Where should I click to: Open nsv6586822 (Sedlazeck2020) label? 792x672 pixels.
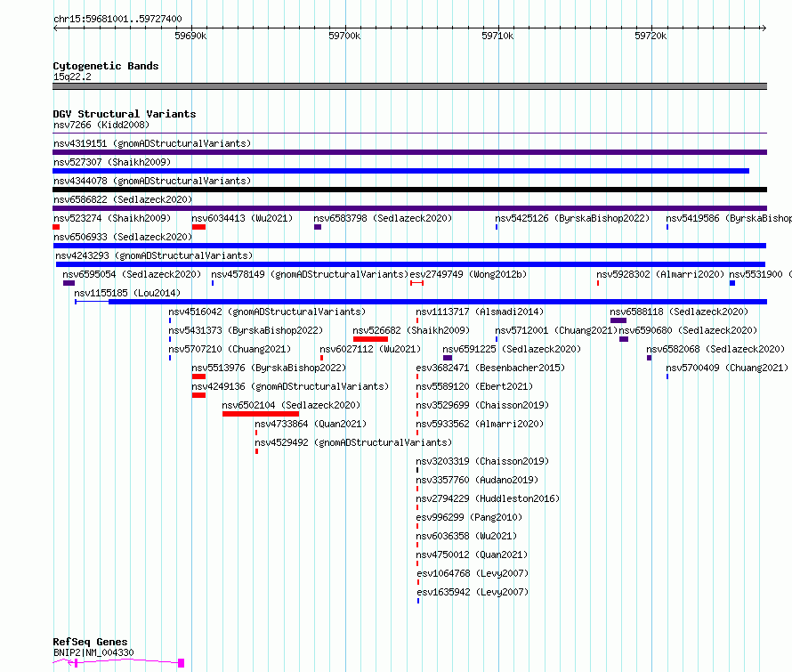(123, 199)
